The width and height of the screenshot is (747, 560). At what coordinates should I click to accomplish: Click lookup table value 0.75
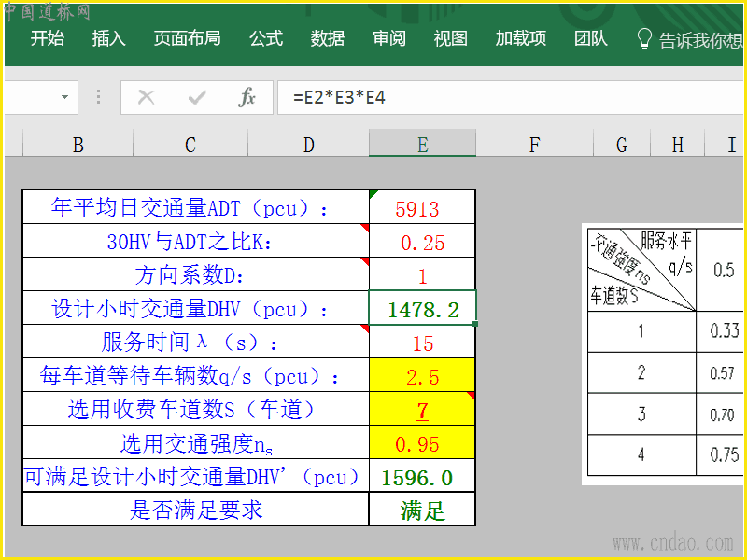725,455
